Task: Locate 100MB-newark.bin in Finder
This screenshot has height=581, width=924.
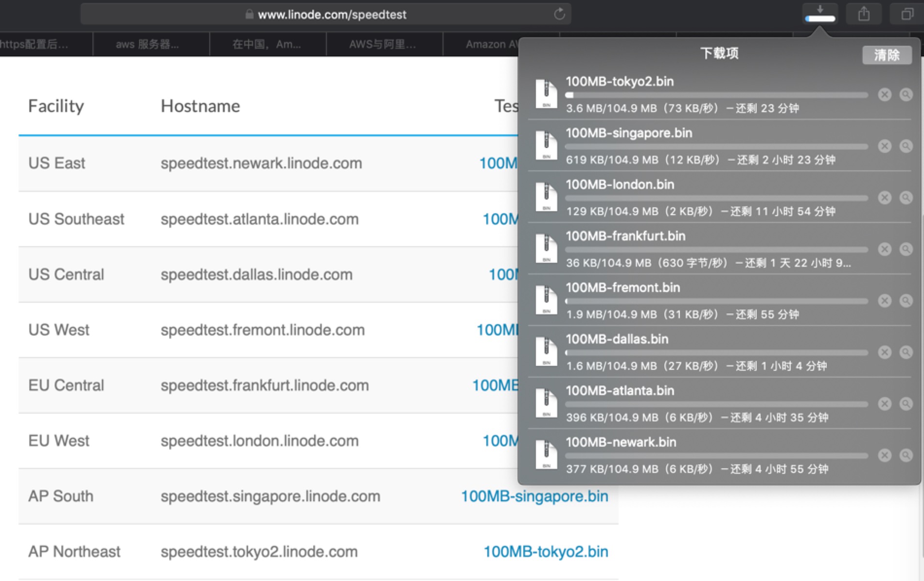Action: click(x=906, y=455)
